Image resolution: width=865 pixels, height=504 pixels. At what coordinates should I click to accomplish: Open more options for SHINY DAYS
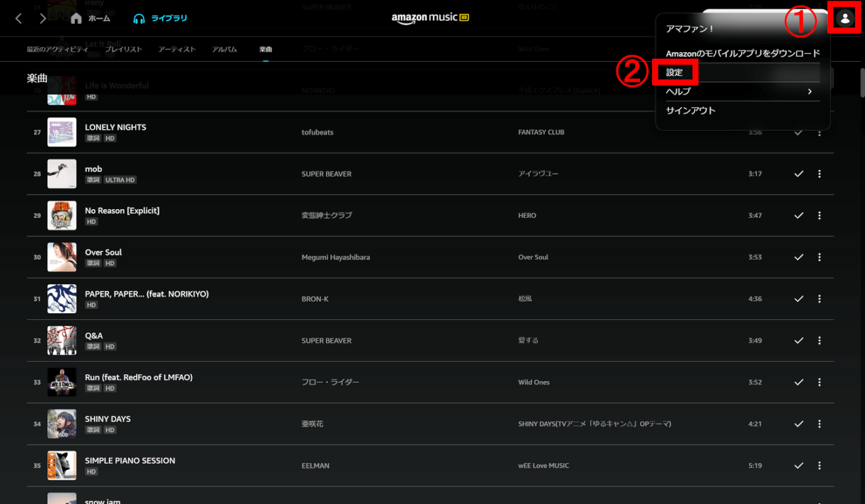pyautogui.click(x=820, y=424)
